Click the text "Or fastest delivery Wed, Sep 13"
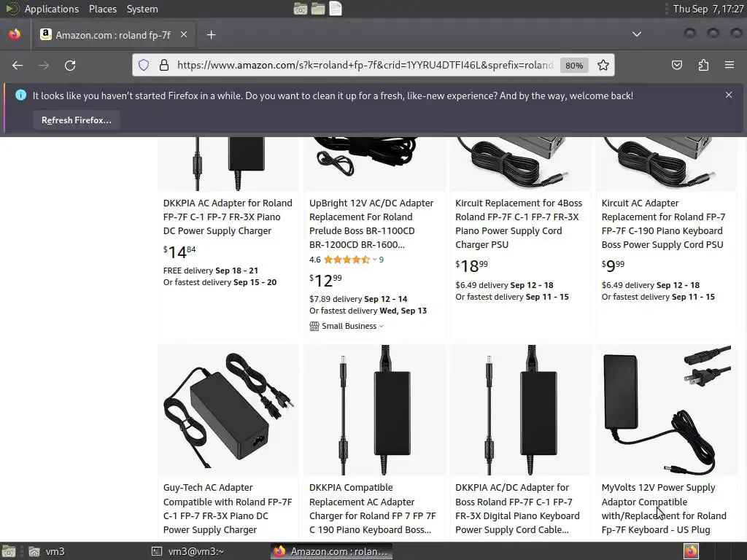 [368, 311]
